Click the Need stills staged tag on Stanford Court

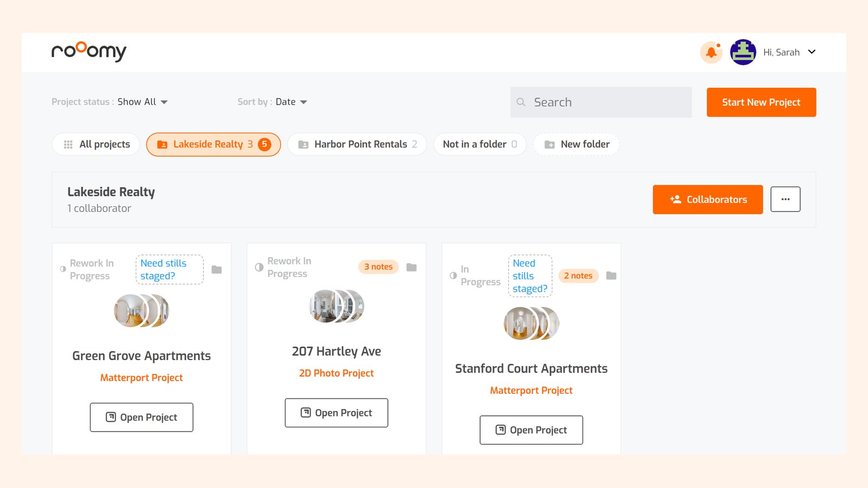tap(530, 276)
